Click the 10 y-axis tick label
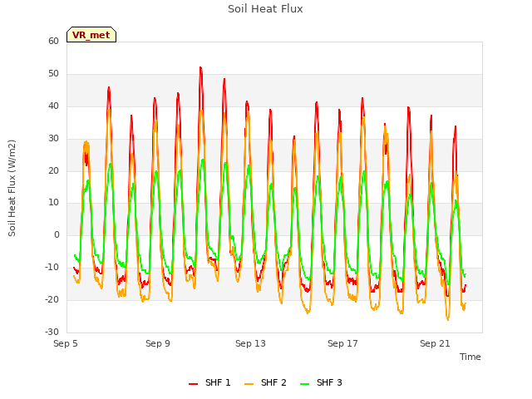This screenshot has width=532, height=399. click(53, 203)
